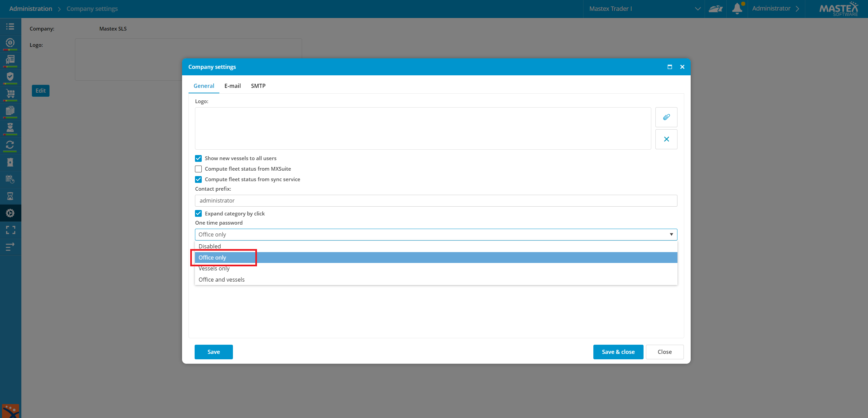Switch to the E-mail tab
This screenshot has height=418, width=868.
click(233, 86)
